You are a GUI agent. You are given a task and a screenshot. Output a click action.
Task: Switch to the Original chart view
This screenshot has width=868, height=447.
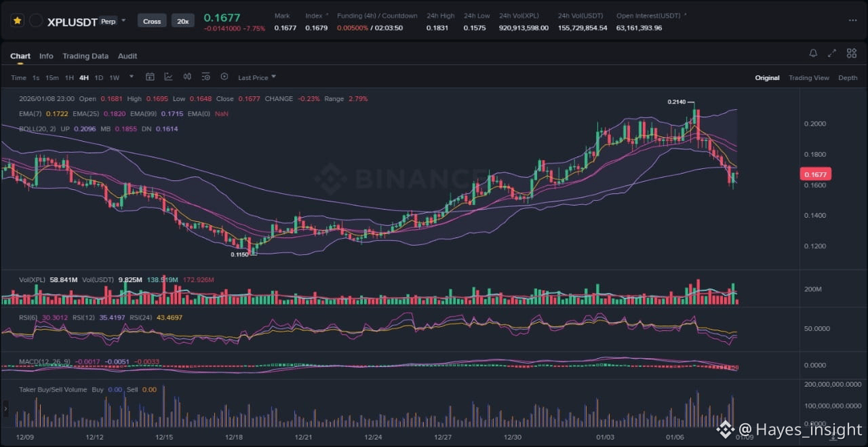click(767, 77)
